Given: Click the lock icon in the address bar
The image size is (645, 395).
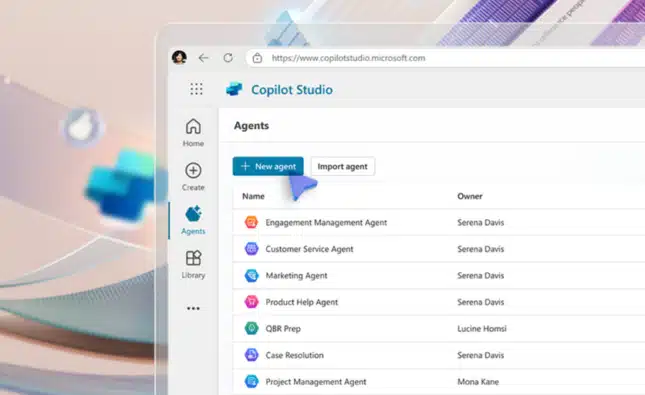Looking at the screenshot, I should tap(257, 58).
